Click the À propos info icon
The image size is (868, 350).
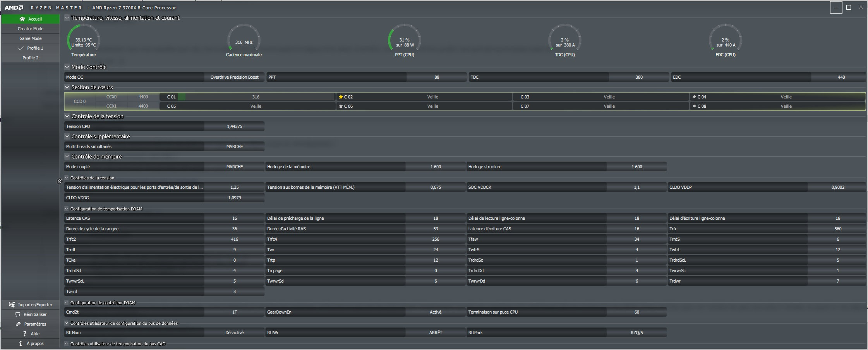21,343
